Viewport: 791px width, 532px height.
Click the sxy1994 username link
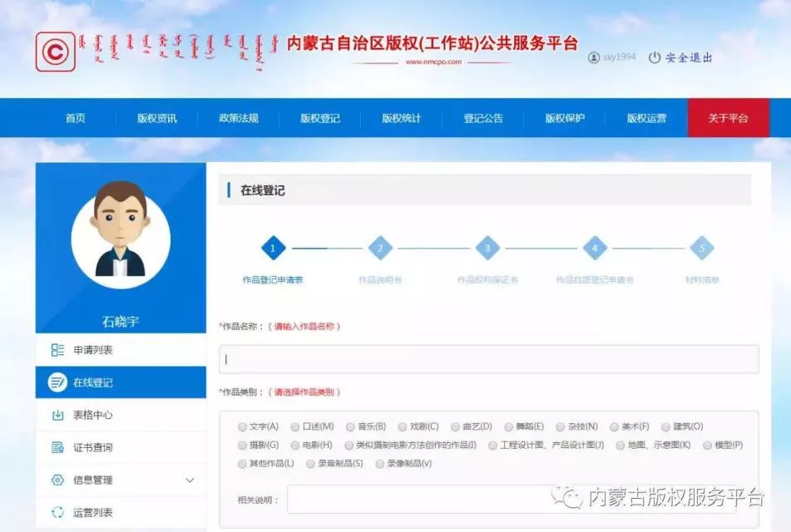tap(619, 57)
